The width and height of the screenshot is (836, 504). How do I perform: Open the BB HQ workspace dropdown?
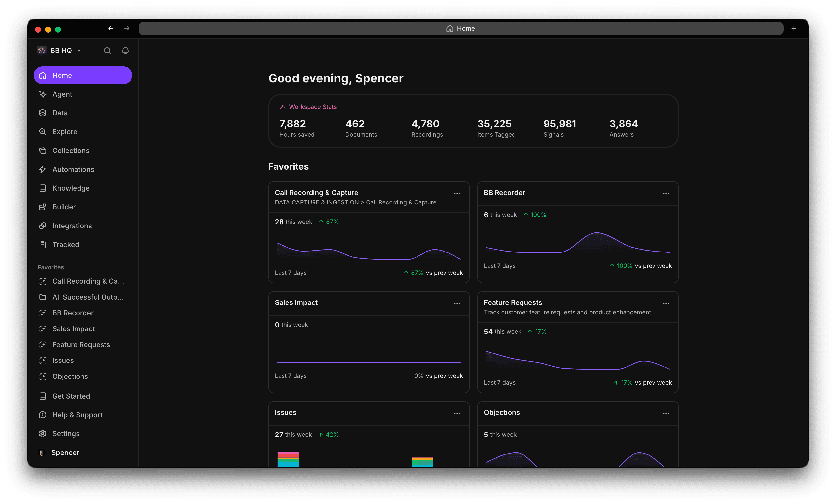click(59, 50)
